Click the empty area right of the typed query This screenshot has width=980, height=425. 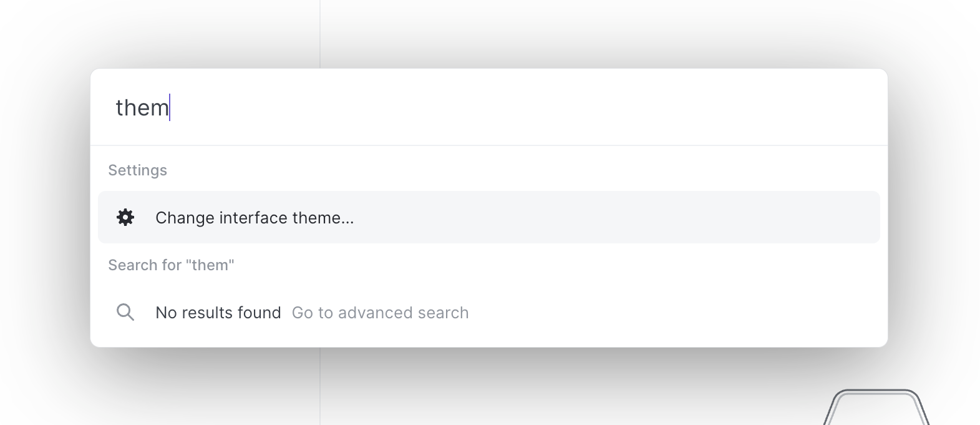point(530,107)
